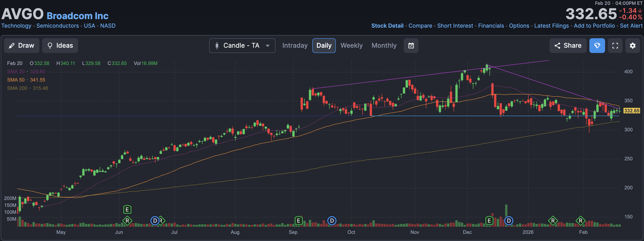Click the -0.40% change value
The width and height of the screenshot is (644, 241).
(x=630, y=17)
